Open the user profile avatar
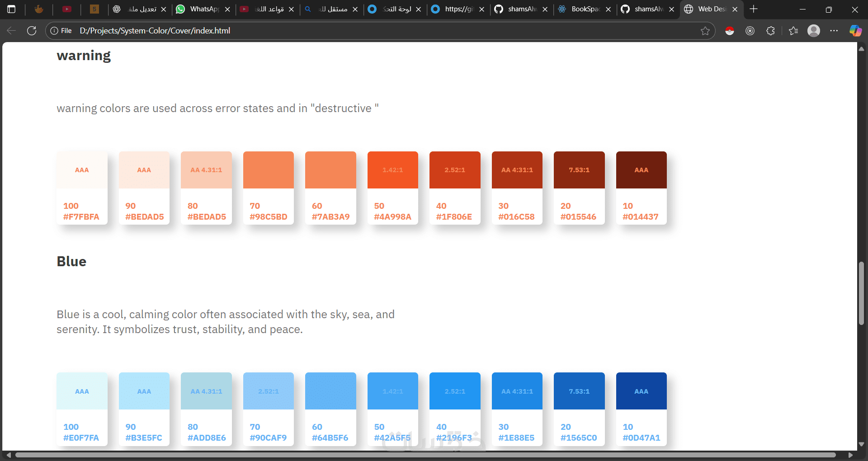 tap(814, 31)
